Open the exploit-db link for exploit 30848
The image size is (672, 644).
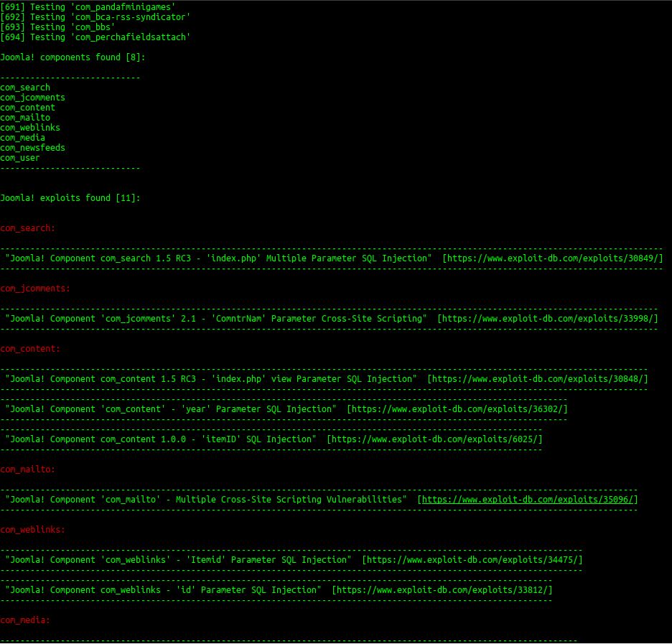(x=538, y=379)
